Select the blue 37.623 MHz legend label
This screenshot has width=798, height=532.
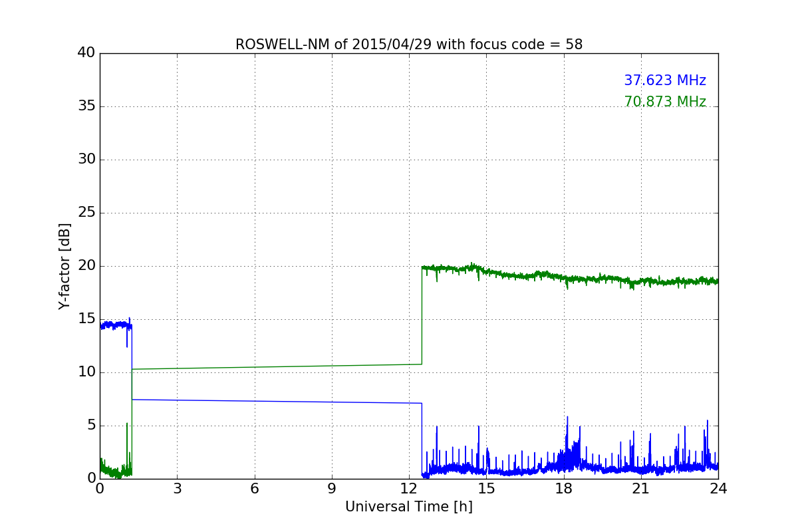(x=665, y=80)
